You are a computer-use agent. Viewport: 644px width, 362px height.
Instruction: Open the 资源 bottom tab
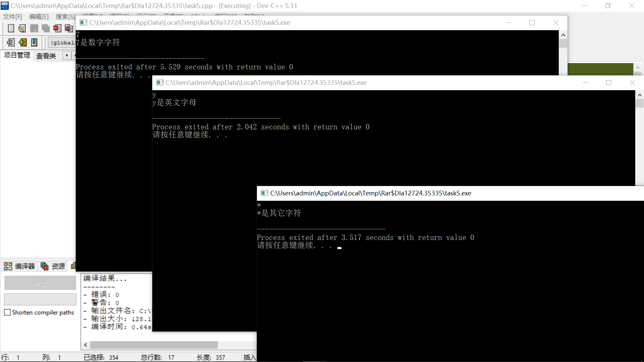[53, 266]
